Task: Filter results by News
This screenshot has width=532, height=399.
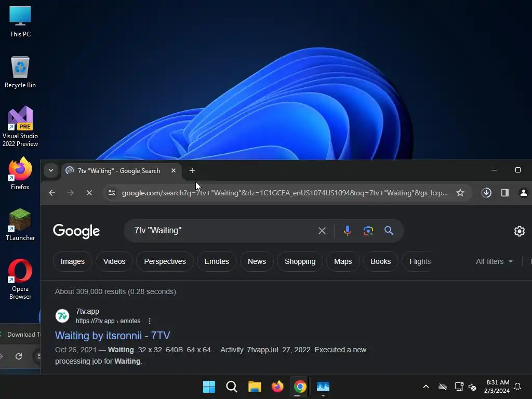Action: pos(257,261)
